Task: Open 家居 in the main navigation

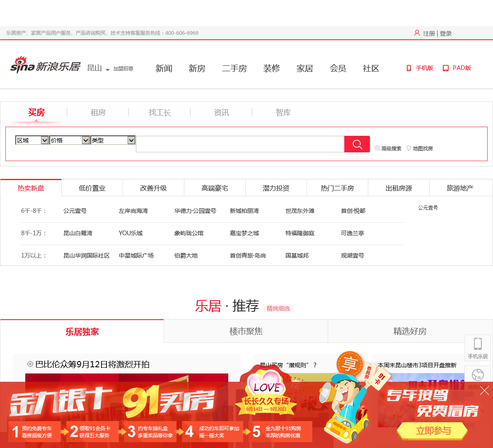Action: (304, 68)
